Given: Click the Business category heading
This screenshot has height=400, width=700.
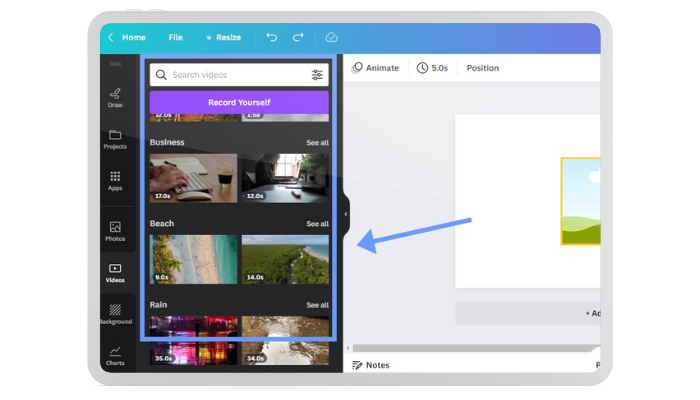Looking at the screenshot, I should 167,142.
